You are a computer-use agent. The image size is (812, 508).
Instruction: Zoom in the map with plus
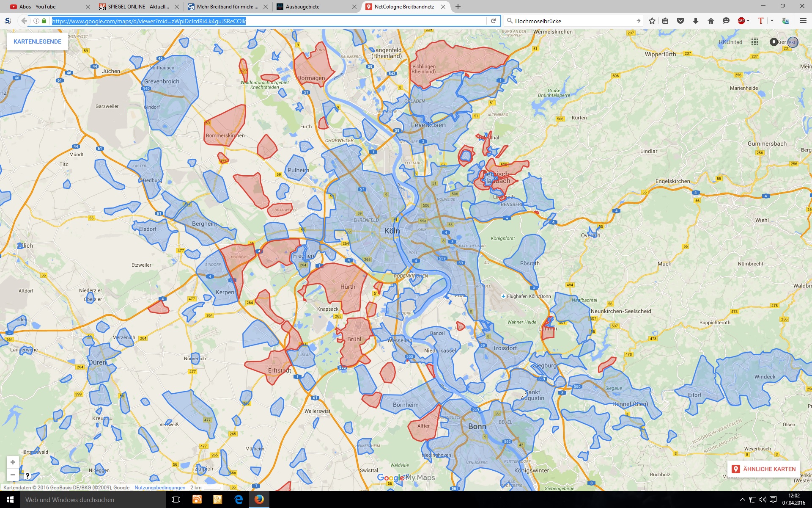(x=13, y=462)
